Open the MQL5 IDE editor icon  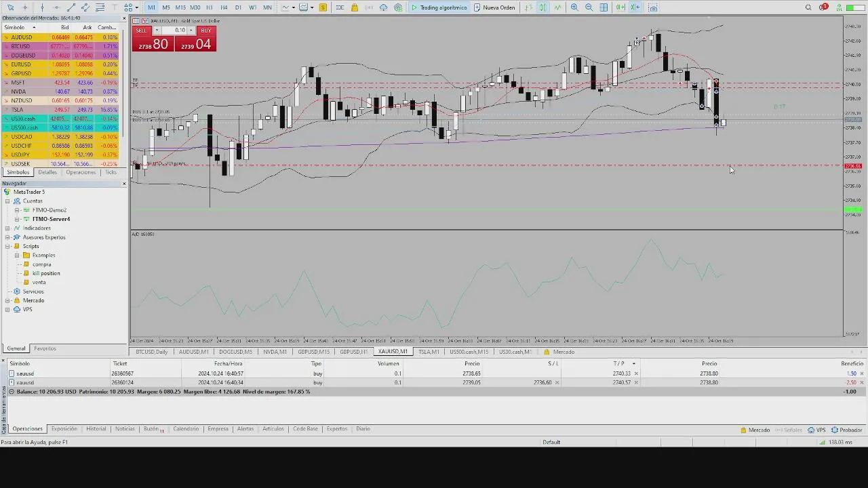[340, 7]
